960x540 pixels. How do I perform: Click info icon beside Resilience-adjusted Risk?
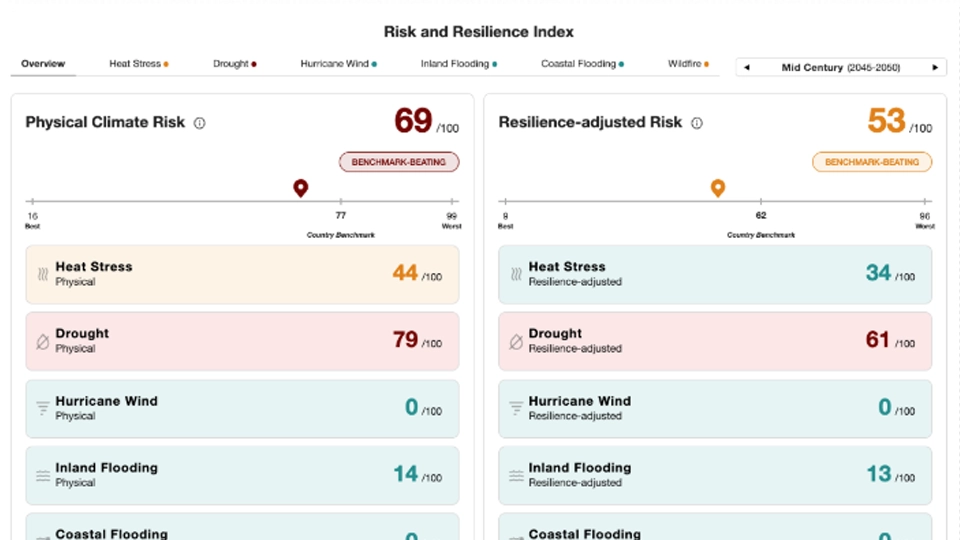[x=697, y=123]
